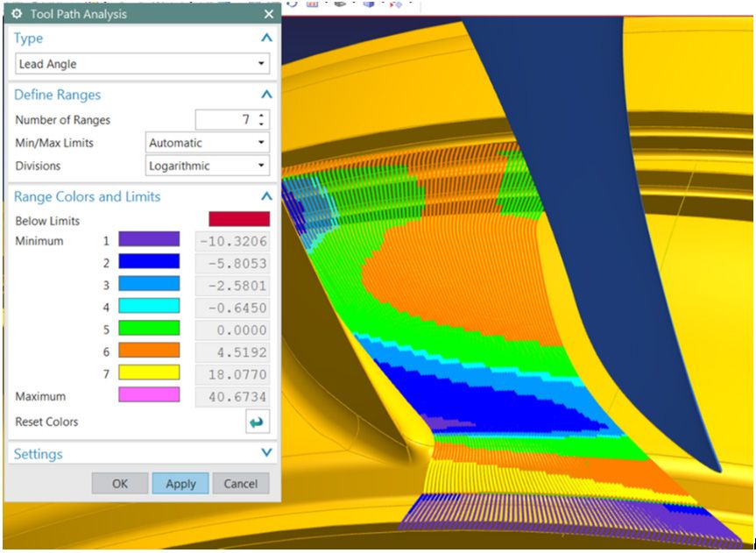Click the Min/Max Limits label
The width and height of the screenshot is (756, 553).
[x=54, y=143]
